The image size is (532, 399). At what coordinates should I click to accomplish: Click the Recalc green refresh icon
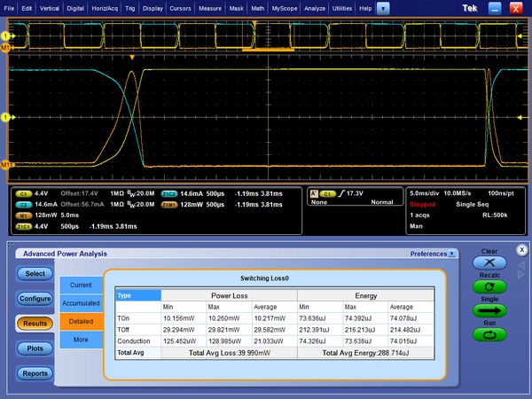tap(489, 287)
